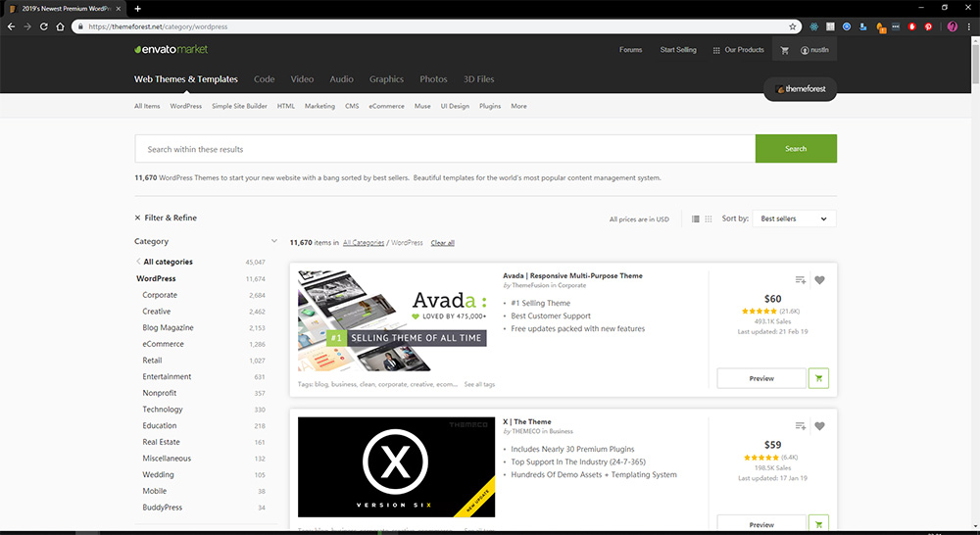Switch to list view layout icon
The height and width of the screenshot is (535, 980).
point(695,219)
